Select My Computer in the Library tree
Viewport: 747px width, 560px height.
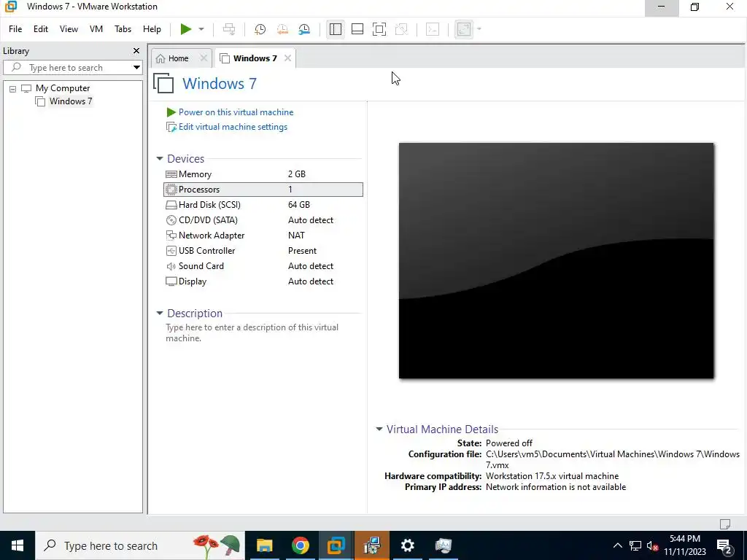click(63, 88)
